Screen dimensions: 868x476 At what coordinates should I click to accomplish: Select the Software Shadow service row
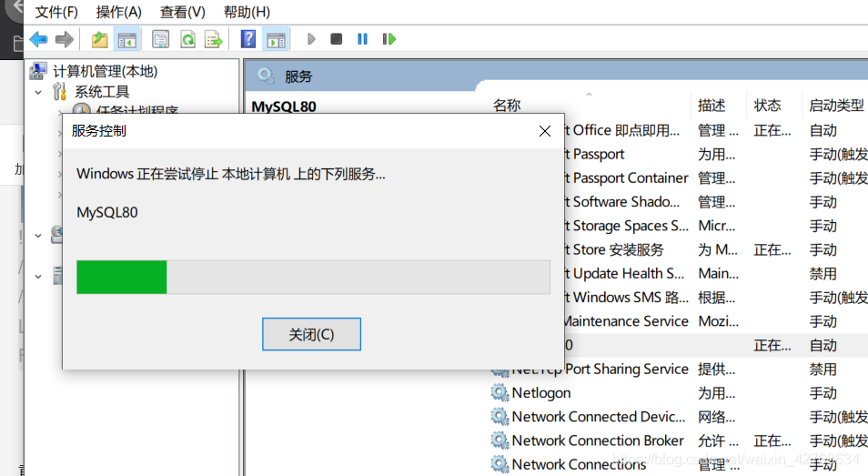tap(716, 202)
